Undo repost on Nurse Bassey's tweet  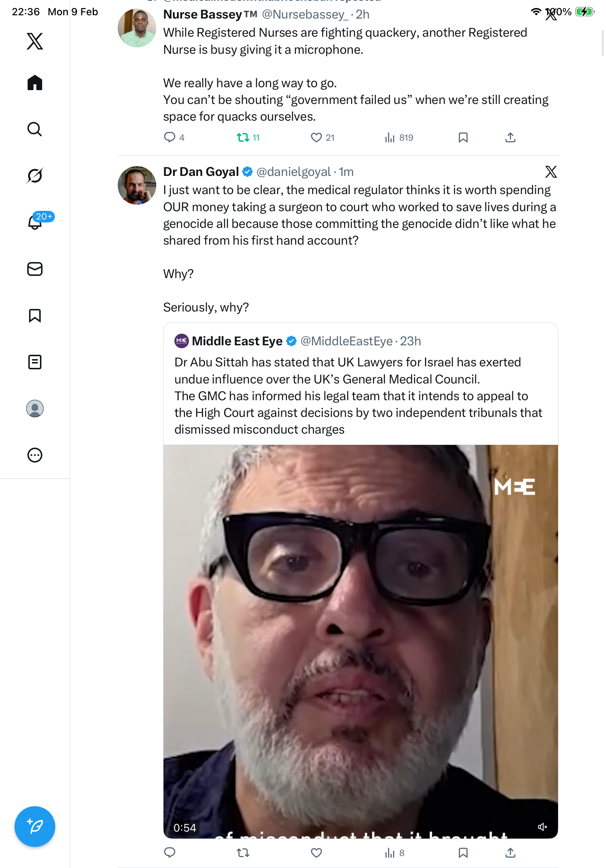[243, 137]
